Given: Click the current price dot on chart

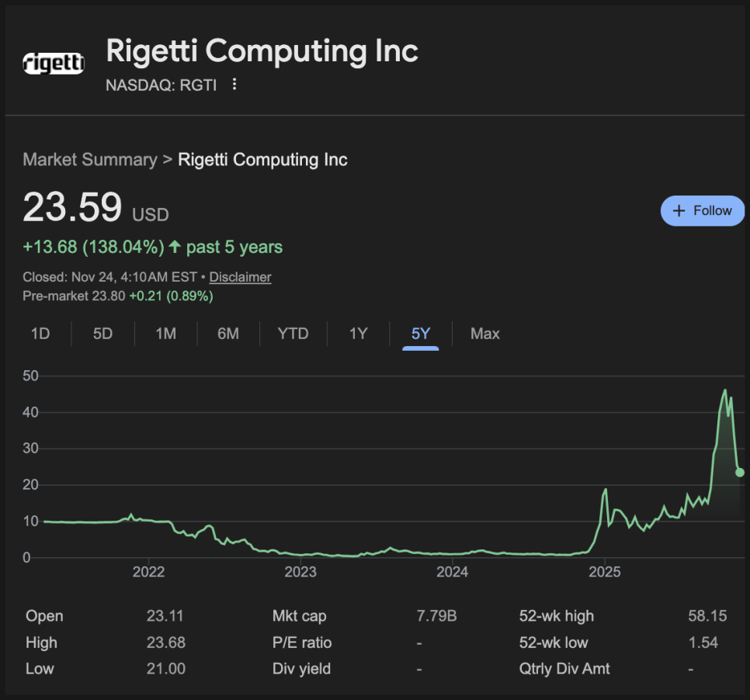Looking at the screenshot, I should 740,472.
